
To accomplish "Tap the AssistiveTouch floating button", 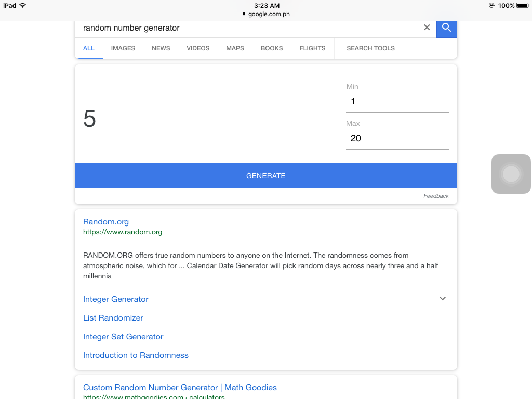I will tap(511, 174).
